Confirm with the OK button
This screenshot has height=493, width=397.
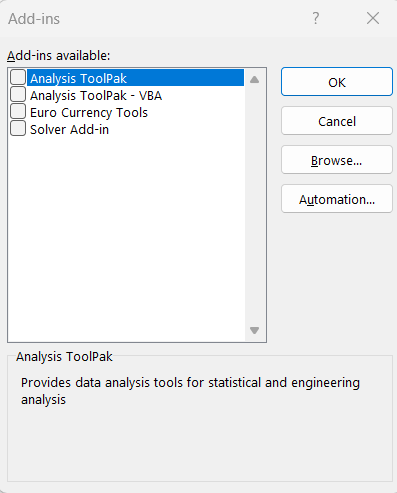337,82
